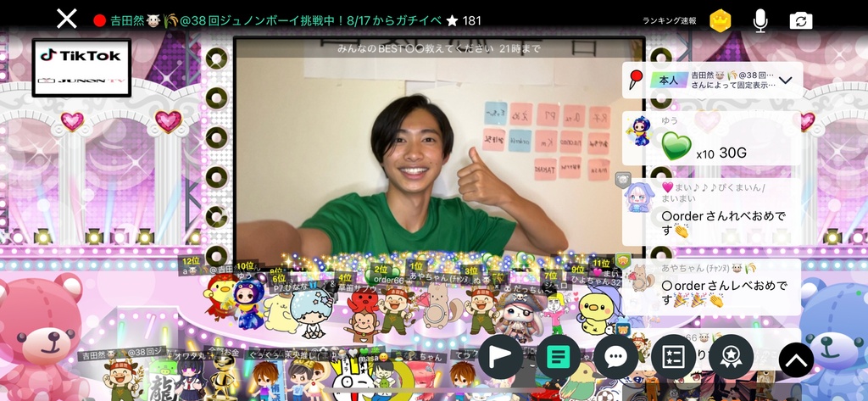This screenshot has width=868, height=401.
Task: Tap the telop 'みんなのBEST〇〇教えてください 21時まで'
Action: 438,48
